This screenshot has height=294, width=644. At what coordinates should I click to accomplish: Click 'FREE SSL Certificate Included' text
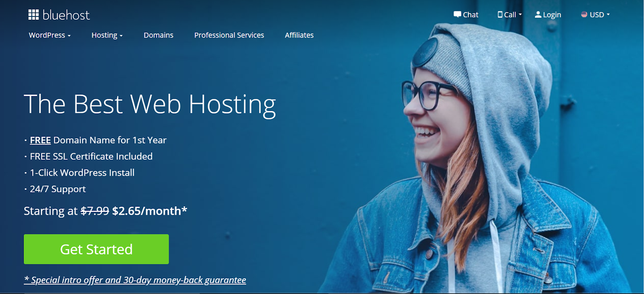pyautogui.click(x=91, y=156)
